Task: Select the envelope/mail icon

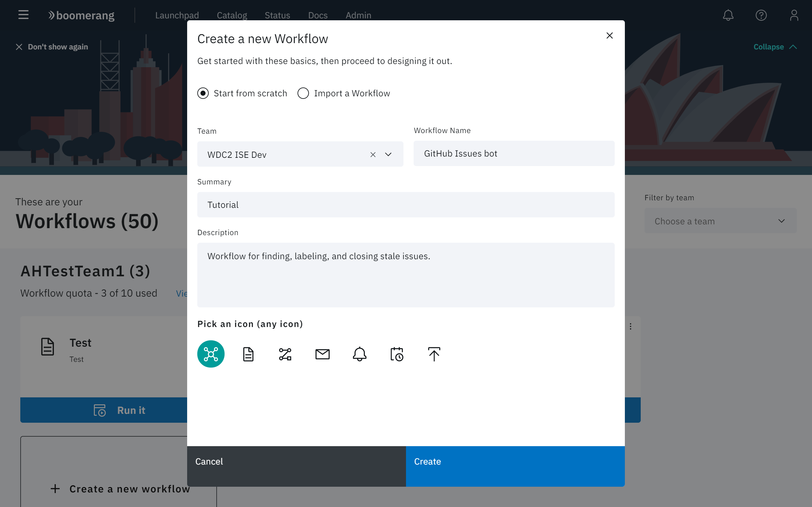Action: (x=323, y=353)
